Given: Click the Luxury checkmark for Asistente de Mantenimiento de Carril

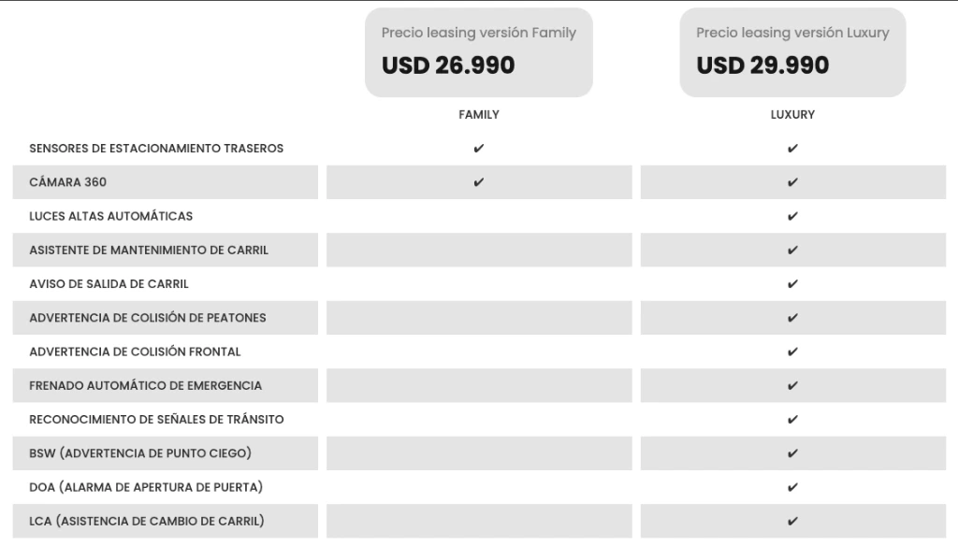Looking at the screenshot, I should point(792,251).
